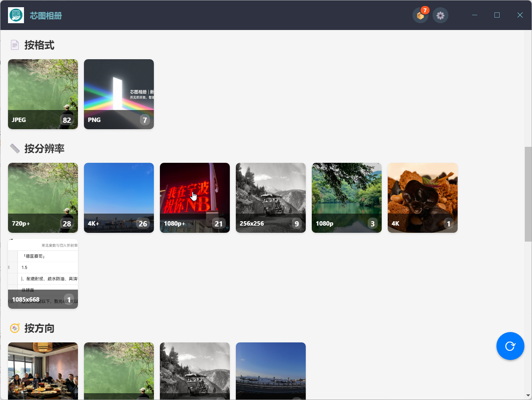Image resolution: width=532 pixels, height=400 pixels.
Task: Open the JPEG album with 82 photos
Action: pos(43,94)
